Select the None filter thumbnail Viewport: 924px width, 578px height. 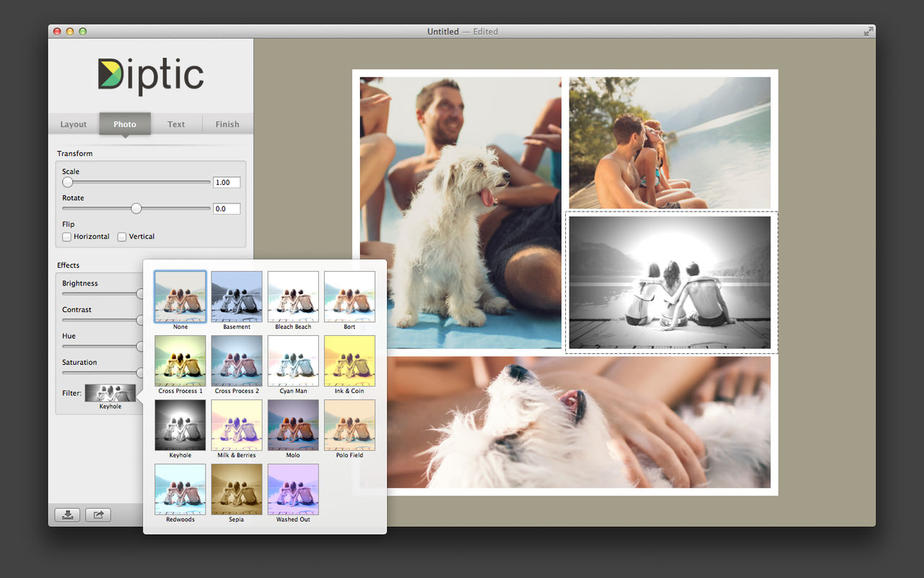pos(180,296)
